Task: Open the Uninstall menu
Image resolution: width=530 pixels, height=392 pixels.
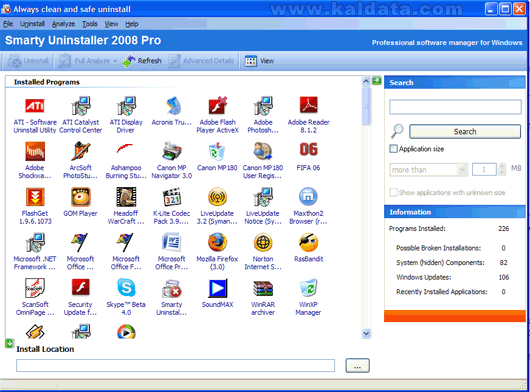Action: coord(32,24)
